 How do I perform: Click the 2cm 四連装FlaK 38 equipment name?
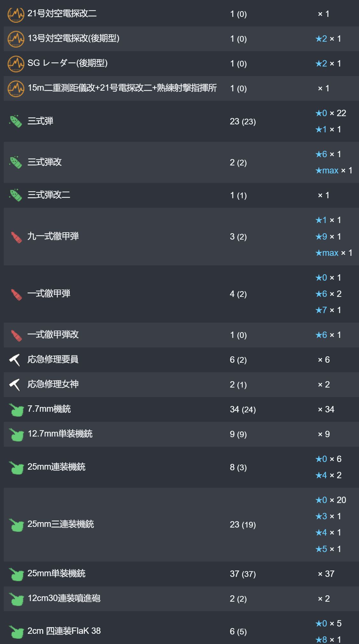[x=64, y=631]
